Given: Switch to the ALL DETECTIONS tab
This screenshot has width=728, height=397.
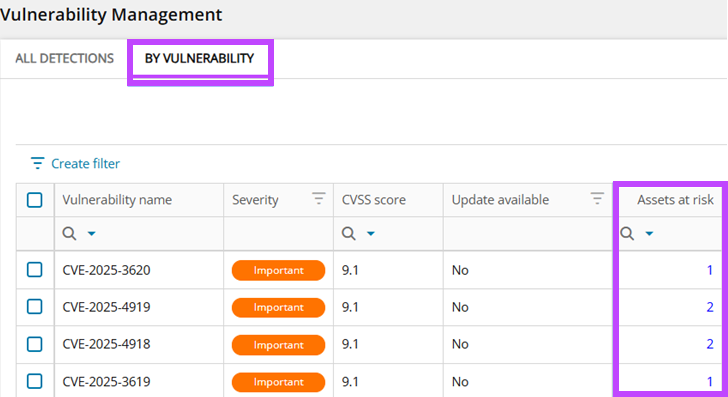Looking at the screenshot, I should click(x=65, y=59).
